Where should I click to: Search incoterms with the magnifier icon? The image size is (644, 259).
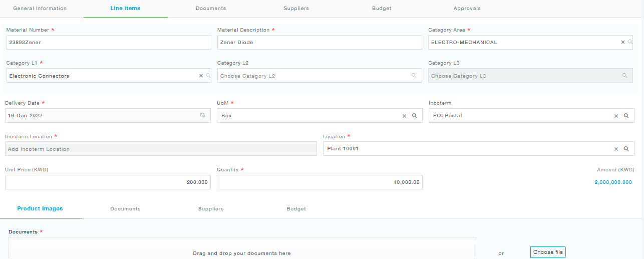pyautogui.click(x=626, y=115)
